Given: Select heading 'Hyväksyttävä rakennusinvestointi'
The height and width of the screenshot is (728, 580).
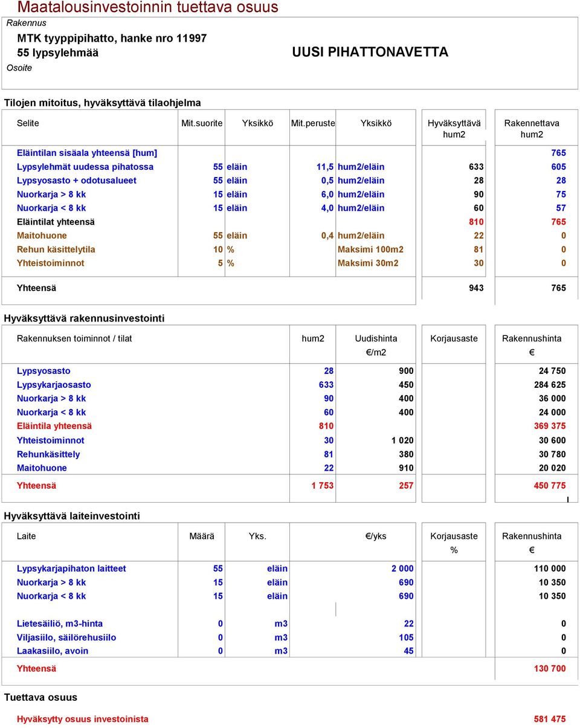Looking at the screenshot, I should [84, 318].
